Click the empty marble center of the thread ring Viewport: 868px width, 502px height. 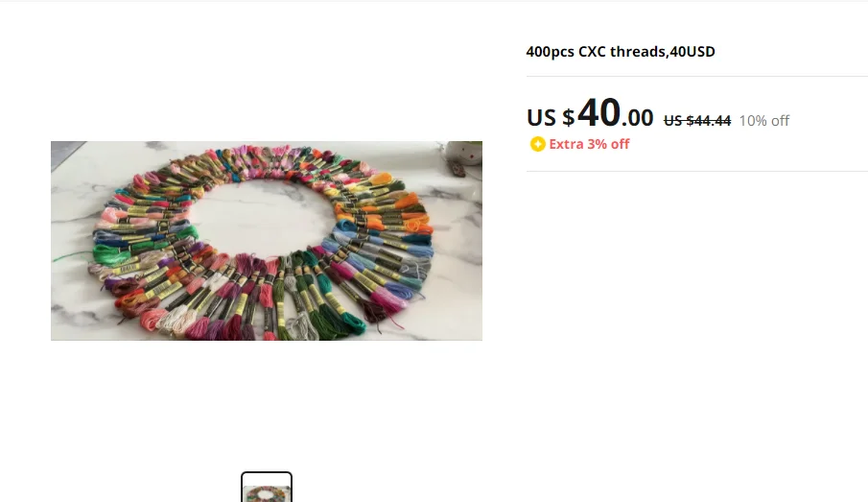263,216
